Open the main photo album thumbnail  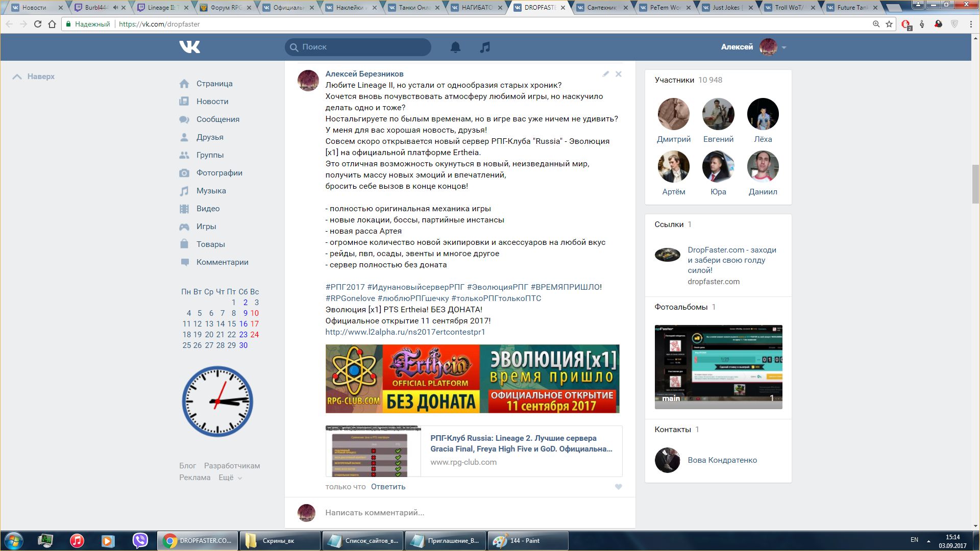pyautogui.click(x=718, y=367)
